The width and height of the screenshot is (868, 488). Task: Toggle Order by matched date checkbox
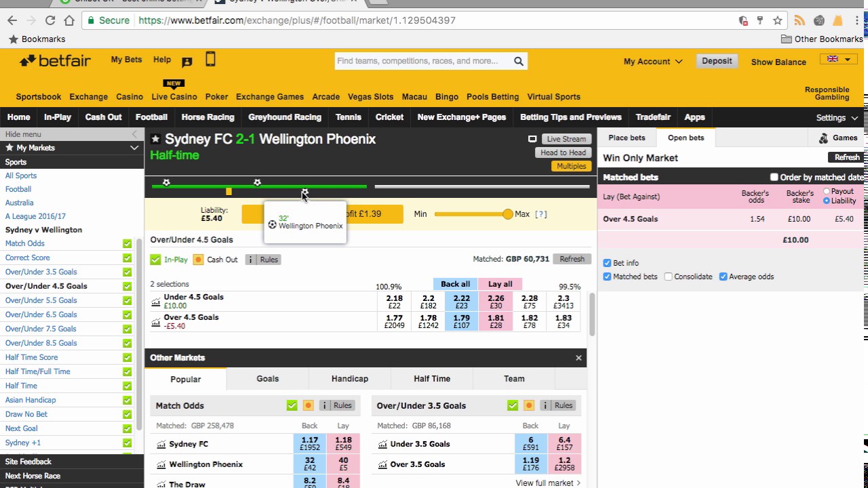(774, 178)
